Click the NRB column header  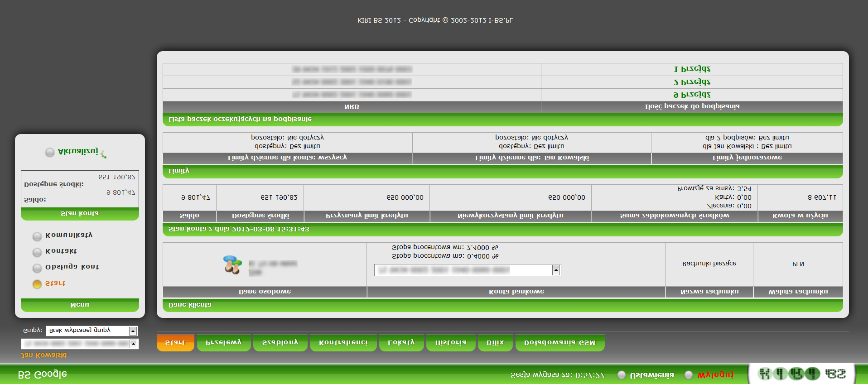click(x=352, y=107)
